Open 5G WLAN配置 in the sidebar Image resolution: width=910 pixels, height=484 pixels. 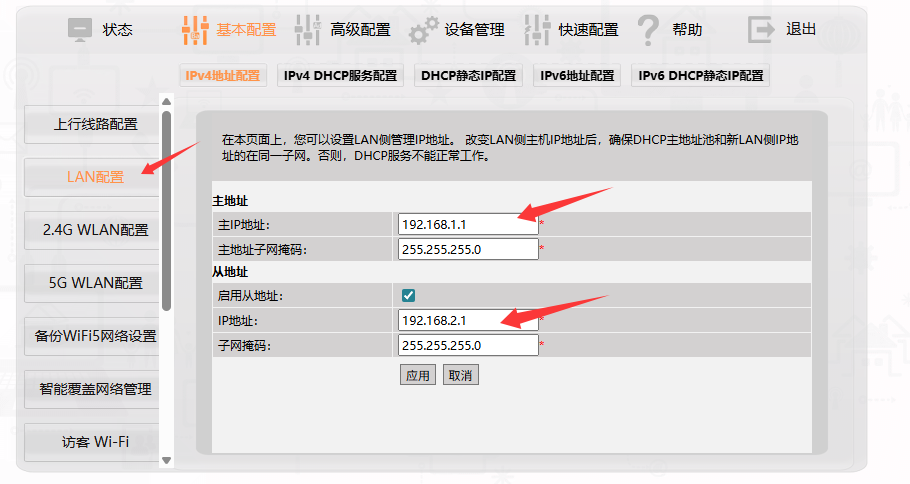point(92,283)
